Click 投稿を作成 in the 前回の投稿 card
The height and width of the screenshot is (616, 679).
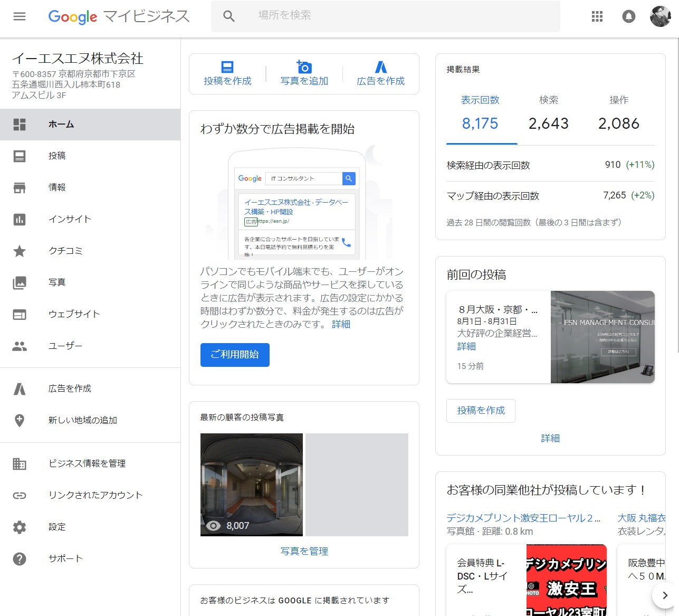point(481,411)
